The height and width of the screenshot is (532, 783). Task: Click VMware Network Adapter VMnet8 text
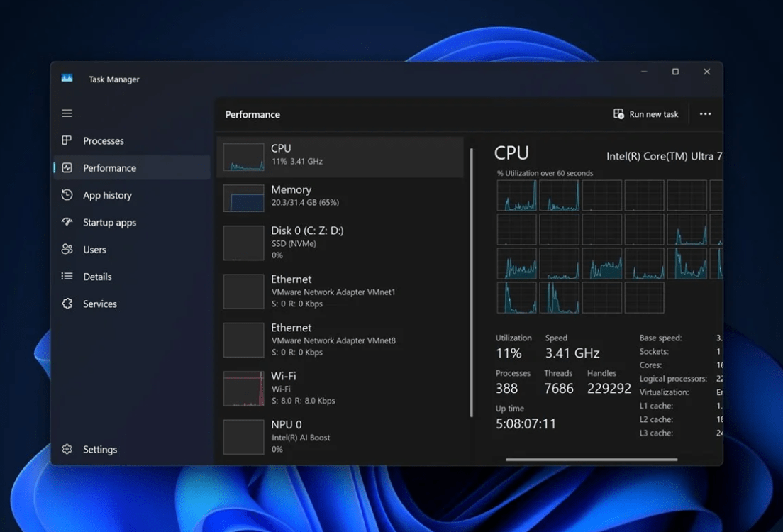[333, 340]
